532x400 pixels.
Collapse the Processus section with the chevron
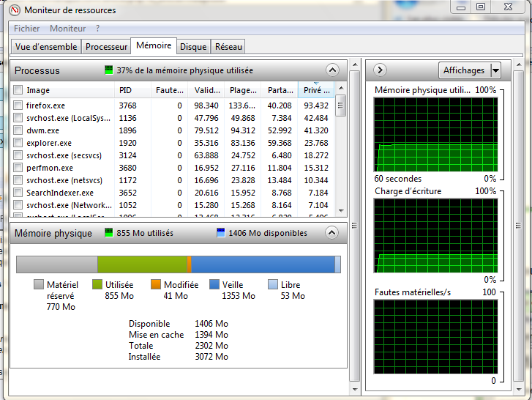tap(332, 70)
